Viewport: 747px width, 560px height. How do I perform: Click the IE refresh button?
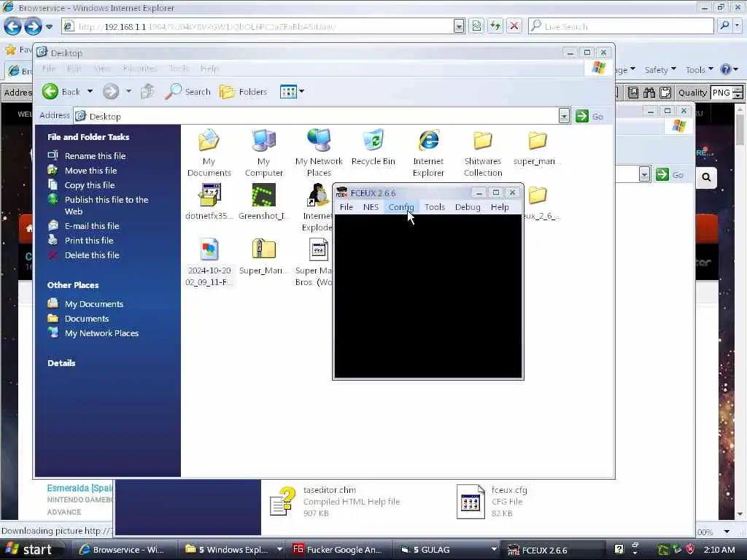tap(495, 26)
